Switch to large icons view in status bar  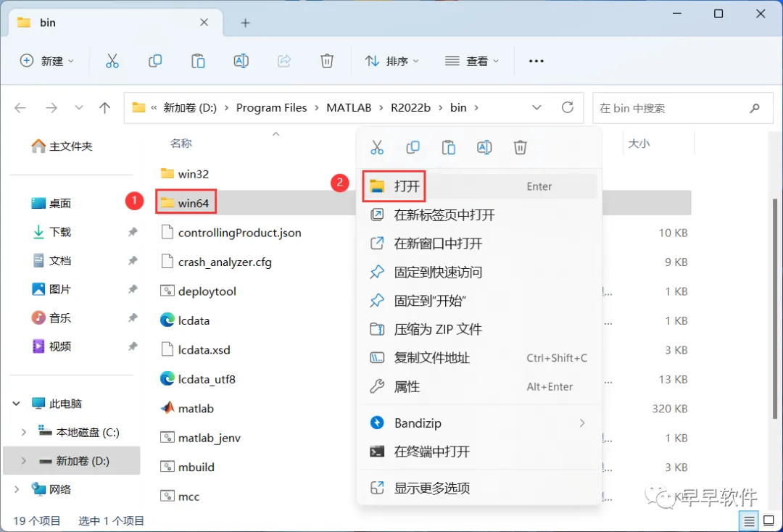[769, 521]
